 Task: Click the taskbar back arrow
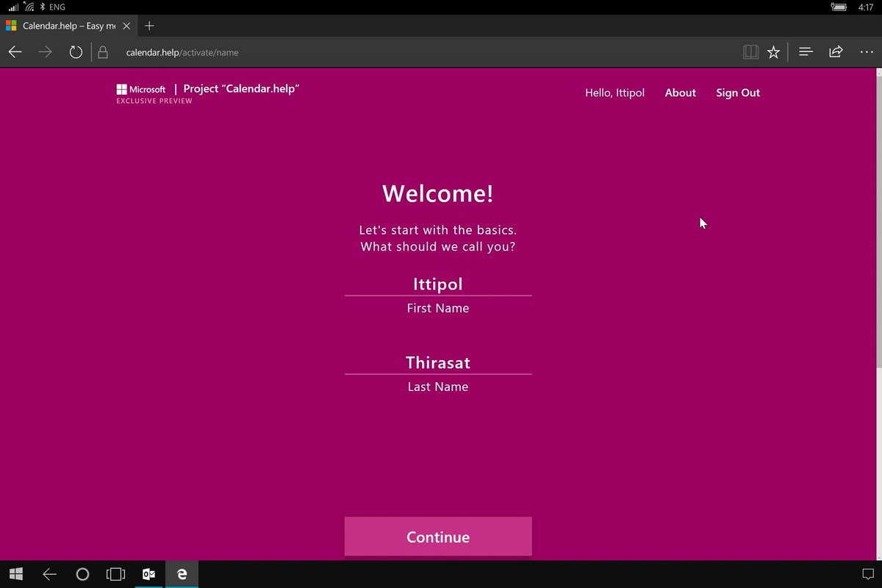coord(49,574)
